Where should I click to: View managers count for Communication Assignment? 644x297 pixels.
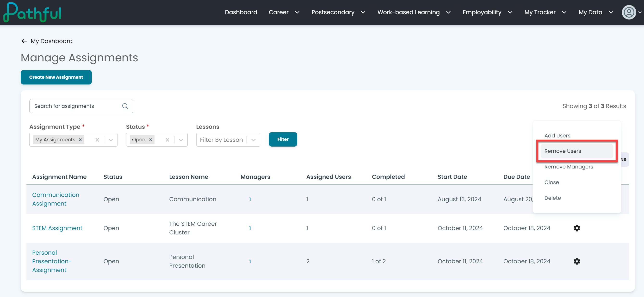pos(250,199)
